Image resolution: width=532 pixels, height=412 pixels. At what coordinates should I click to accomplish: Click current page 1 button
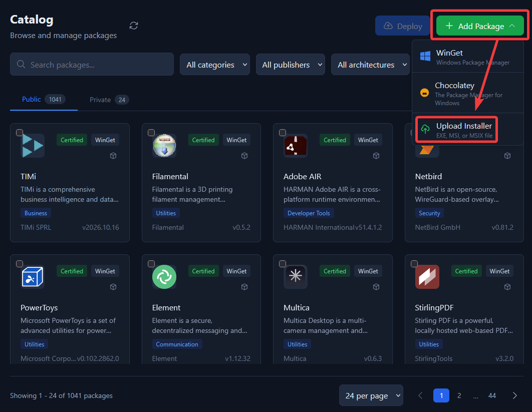441,395
